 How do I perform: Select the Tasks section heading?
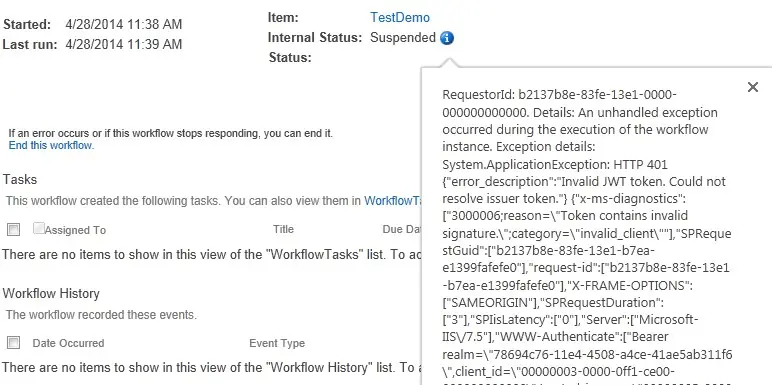[20, 179]
